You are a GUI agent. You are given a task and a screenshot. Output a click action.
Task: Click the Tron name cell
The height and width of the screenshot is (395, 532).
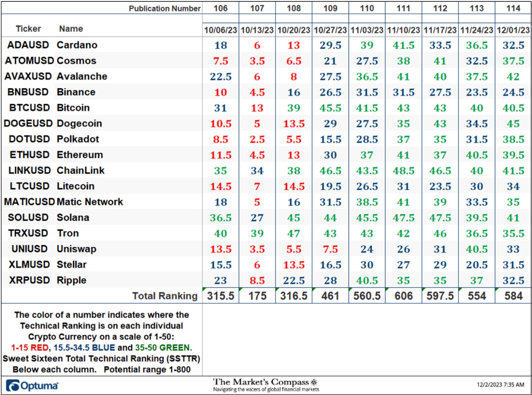(x=68, y=233)
